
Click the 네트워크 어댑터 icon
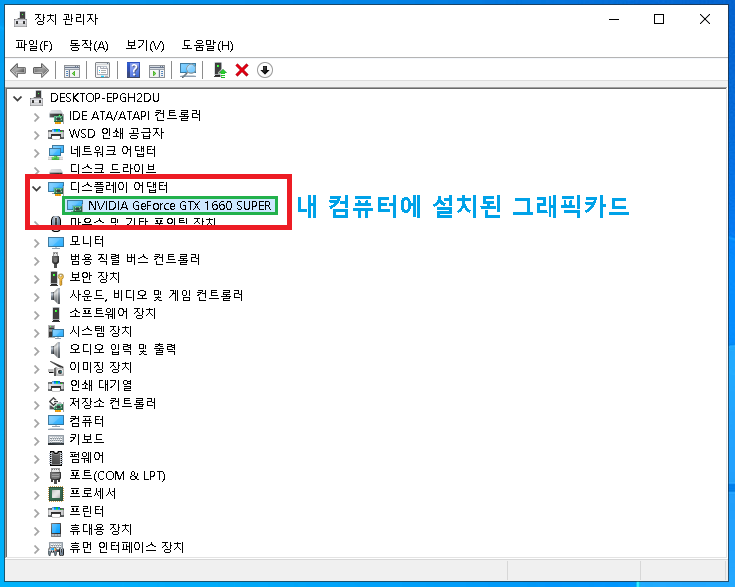tap(56, 152)
